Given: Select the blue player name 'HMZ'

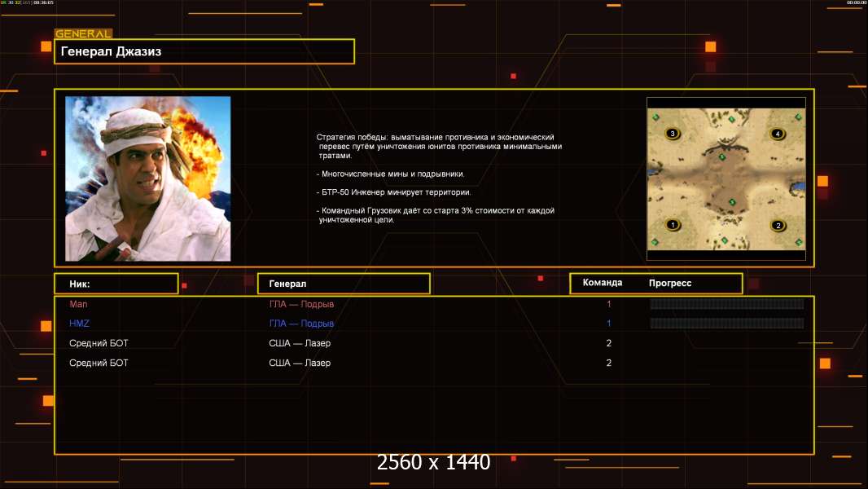Looking at the screenshot, I should pos(79,324).
